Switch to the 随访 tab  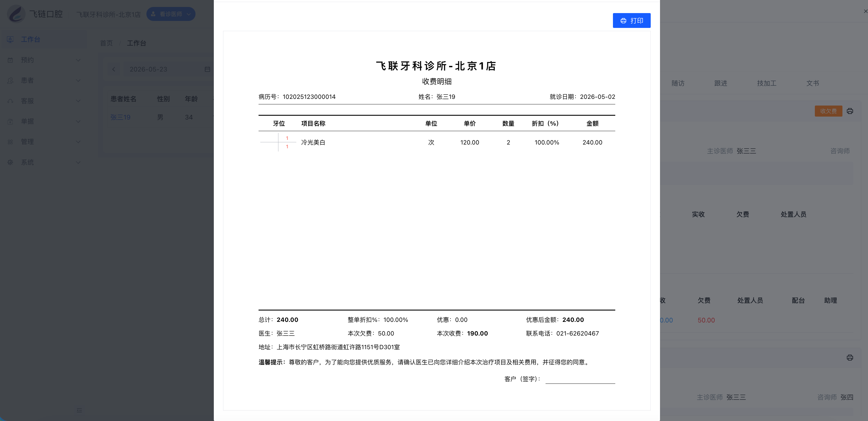click(678, 83)
